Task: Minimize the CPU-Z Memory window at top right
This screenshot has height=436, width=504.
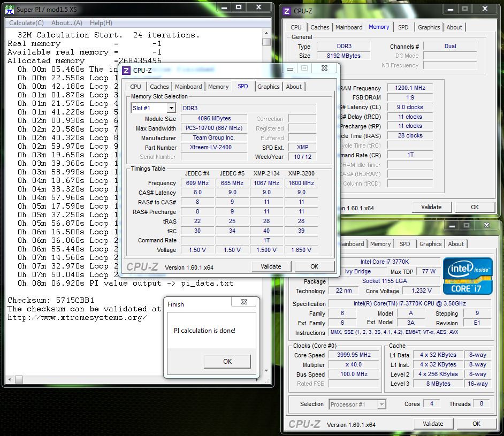Action: click(x=450, y=9)
